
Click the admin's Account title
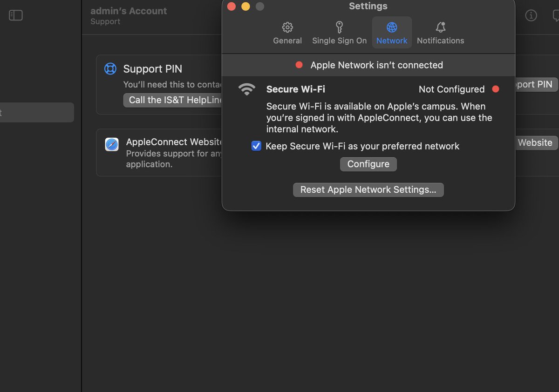(129, 11)
